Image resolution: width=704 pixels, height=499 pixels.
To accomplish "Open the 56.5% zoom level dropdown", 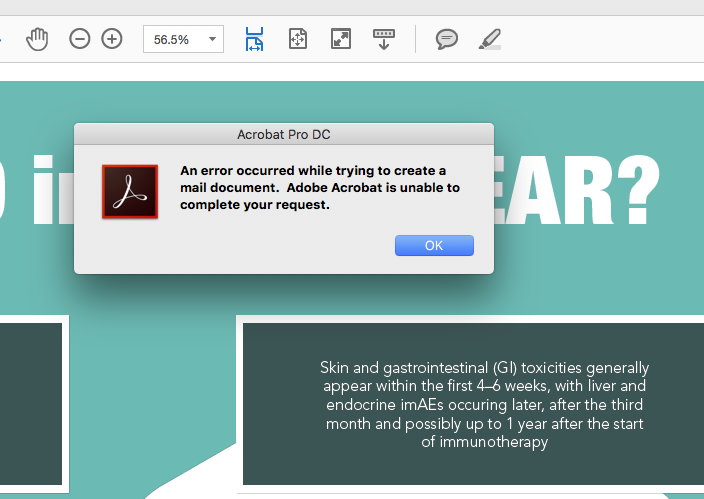I will click(x=212, y=39).
